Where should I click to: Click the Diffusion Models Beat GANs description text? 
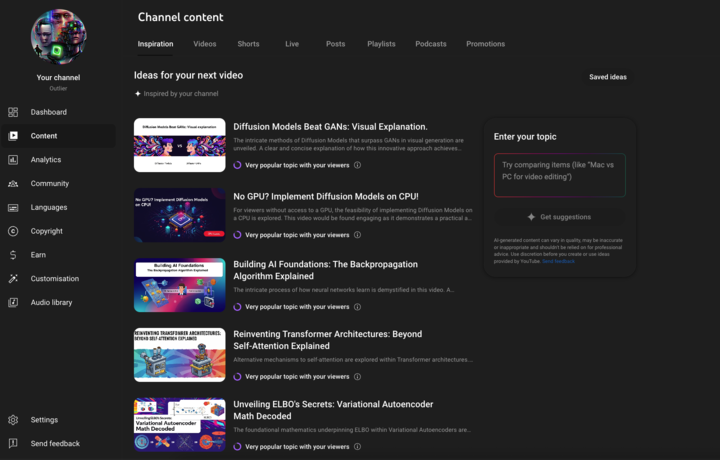click(x=349, y=144)
